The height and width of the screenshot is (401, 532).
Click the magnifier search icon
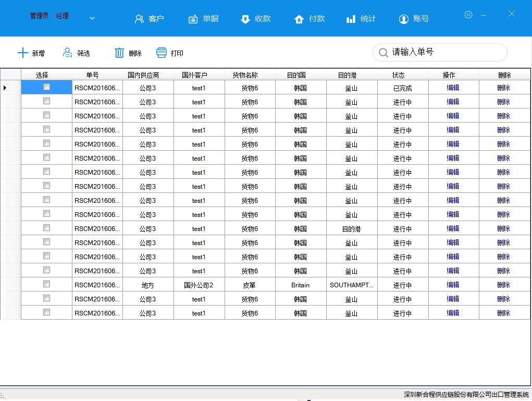point(383,53)
